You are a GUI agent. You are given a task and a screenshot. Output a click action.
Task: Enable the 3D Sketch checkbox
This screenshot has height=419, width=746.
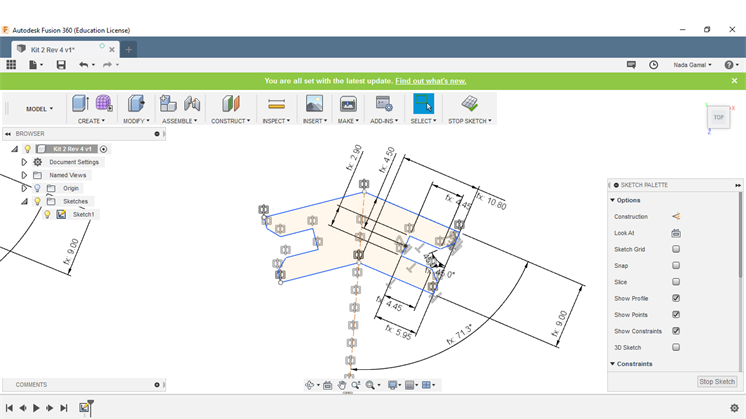coord(676,347)
